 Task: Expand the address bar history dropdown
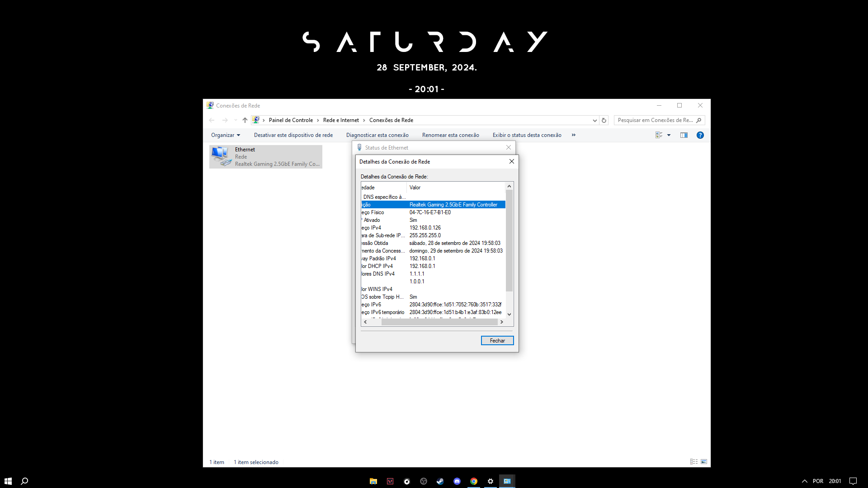click(594, 120)
